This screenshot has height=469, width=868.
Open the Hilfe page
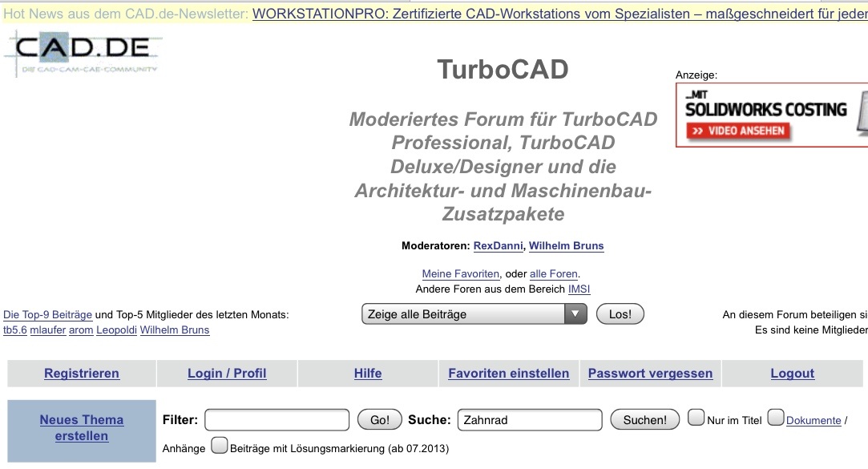coord(368,374)
